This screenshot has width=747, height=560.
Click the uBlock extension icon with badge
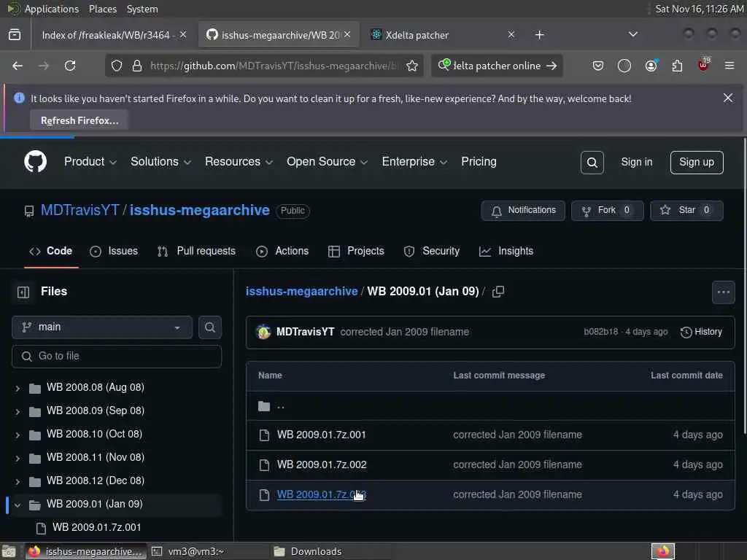(704, 64)
